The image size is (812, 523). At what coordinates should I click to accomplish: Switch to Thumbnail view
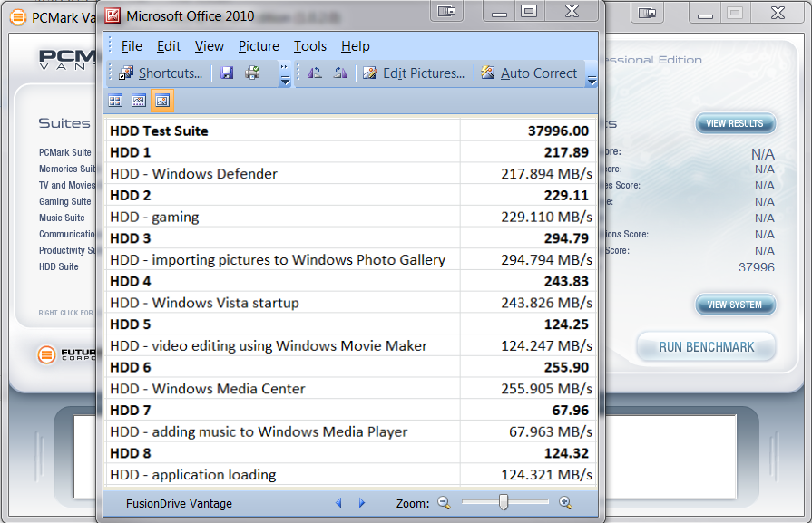116,102
